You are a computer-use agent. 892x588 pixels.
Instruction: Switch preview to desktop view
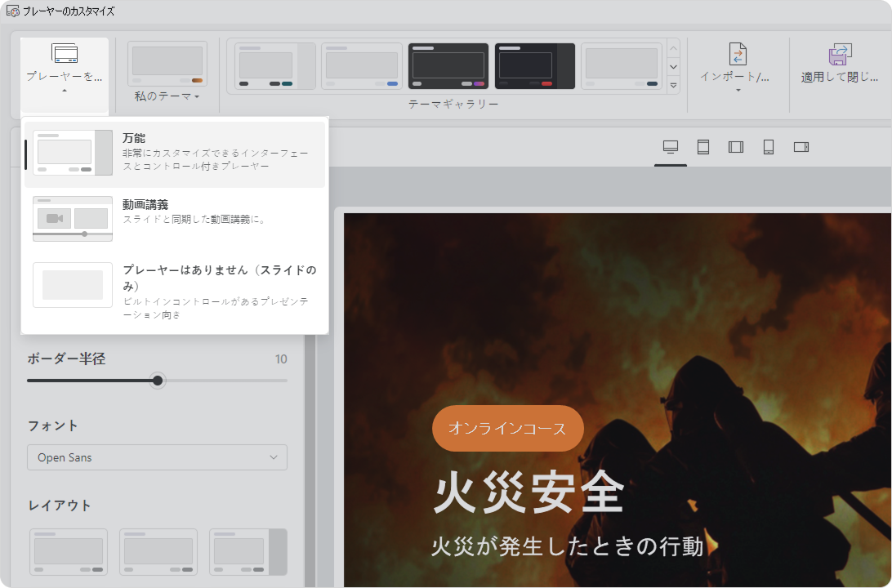671,147
